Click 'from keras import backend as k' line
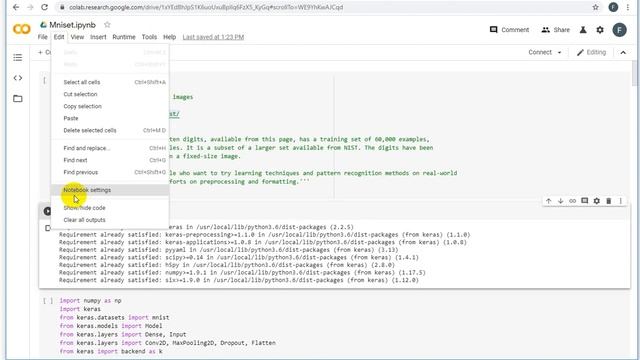Image resolution: width=640 pixels, height=360 pixels. tap(111, 351)
